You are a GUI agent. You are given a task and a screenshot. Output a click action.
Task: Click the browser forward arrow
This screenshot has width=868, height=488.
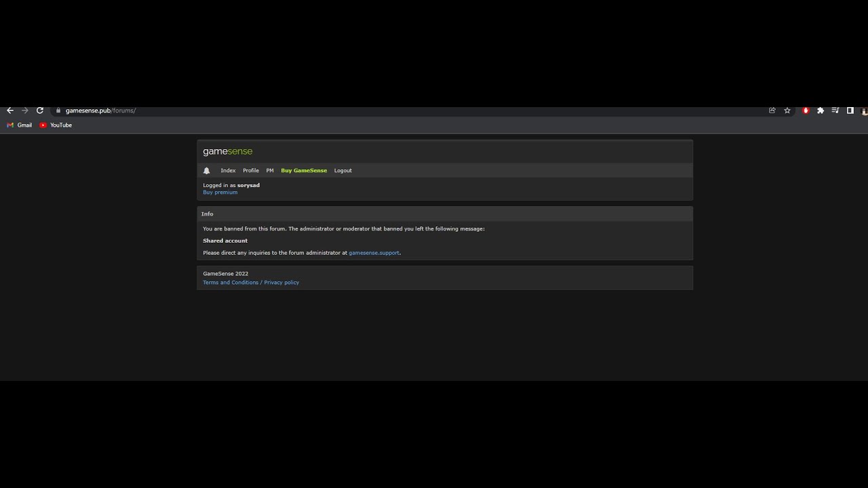(25, 110)
